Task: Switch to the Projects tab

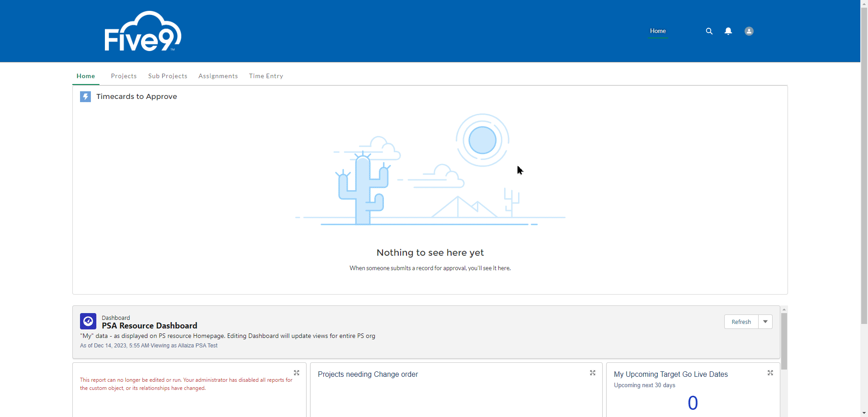Action: (x=124, y=76)
